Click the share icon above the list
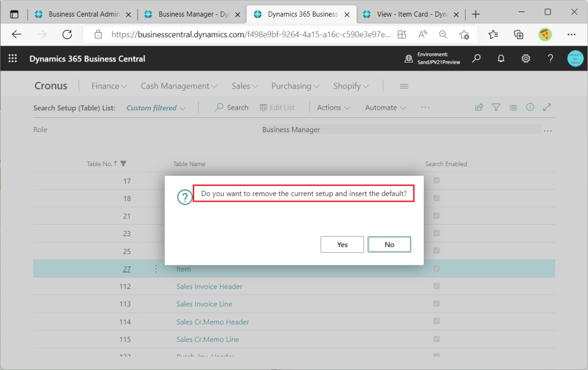 pyautogui.click(x=479, y=107)
